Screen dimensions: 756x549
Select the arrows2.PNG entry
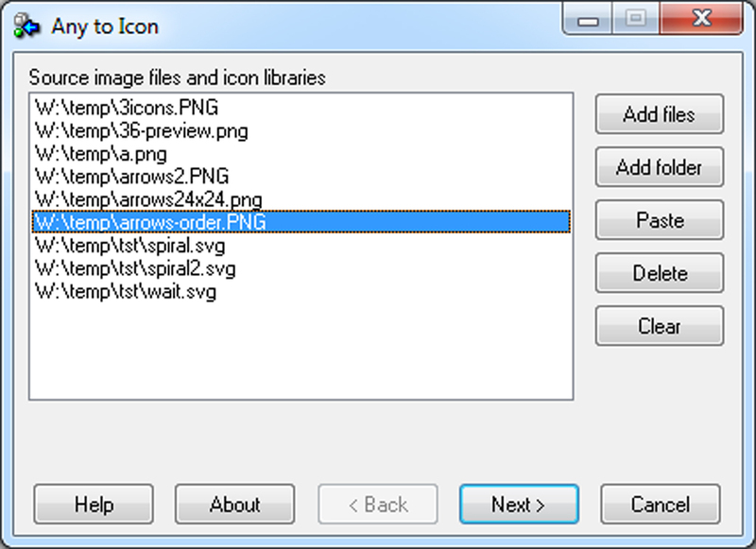(x=301, y=177)
